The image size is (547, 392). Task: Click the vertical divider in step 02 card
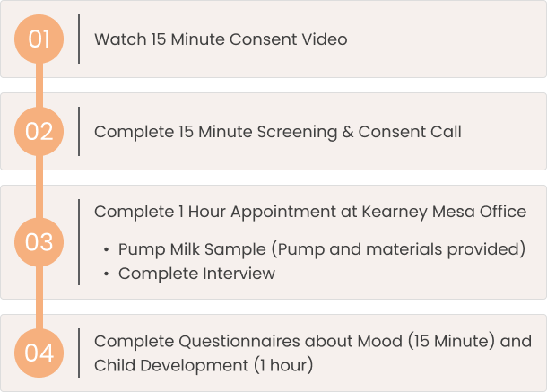point(79,131)
